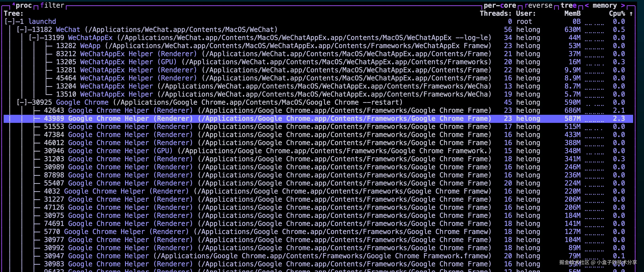Collapse the launchd tree node
Screen dimensions: 644x272
10,22
